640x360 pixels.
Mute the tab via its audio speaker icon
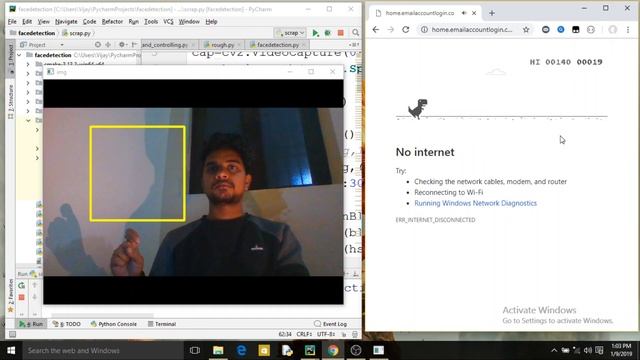464,13
